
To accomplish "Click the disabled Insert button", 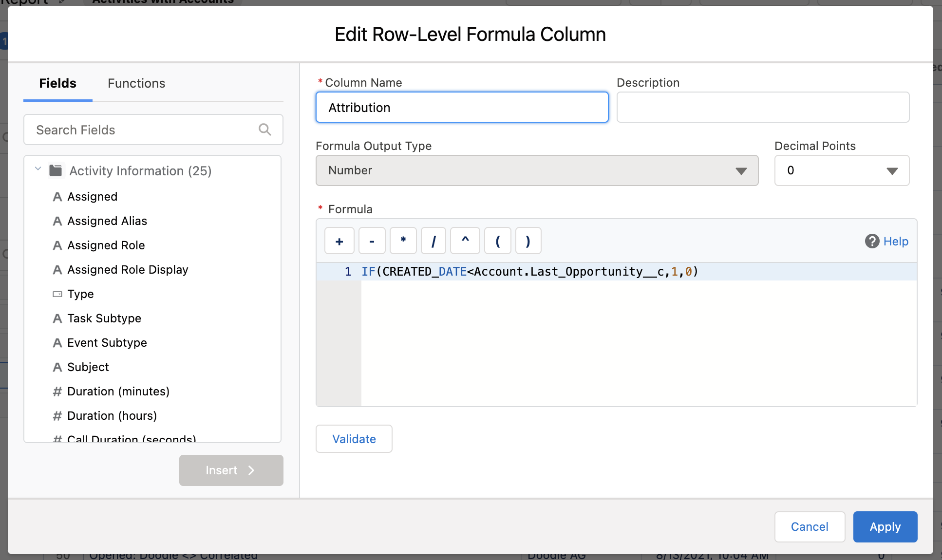I will tap(231, 470).
